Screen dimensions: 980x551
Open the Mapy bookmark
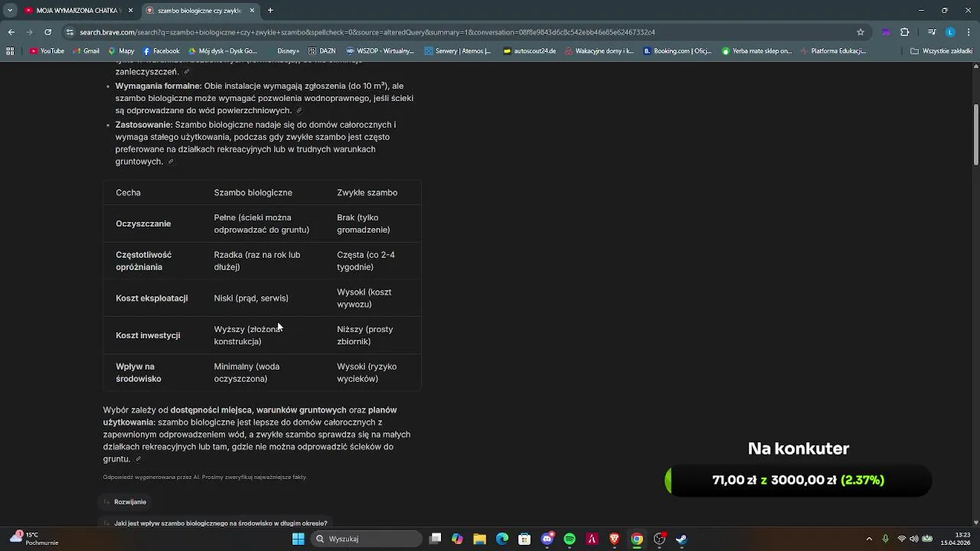point(121,51)
